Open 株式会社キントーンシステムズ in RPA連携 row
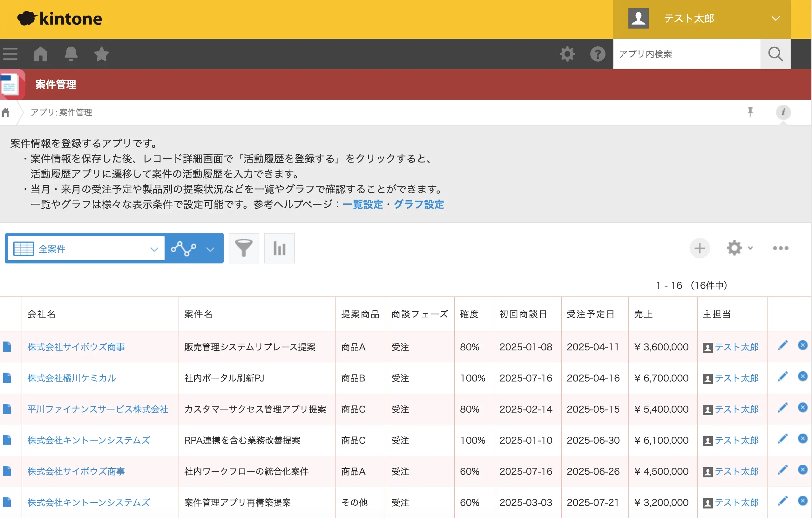The width and height of the screenshot is (812, 518). click(x=89, y=440)
